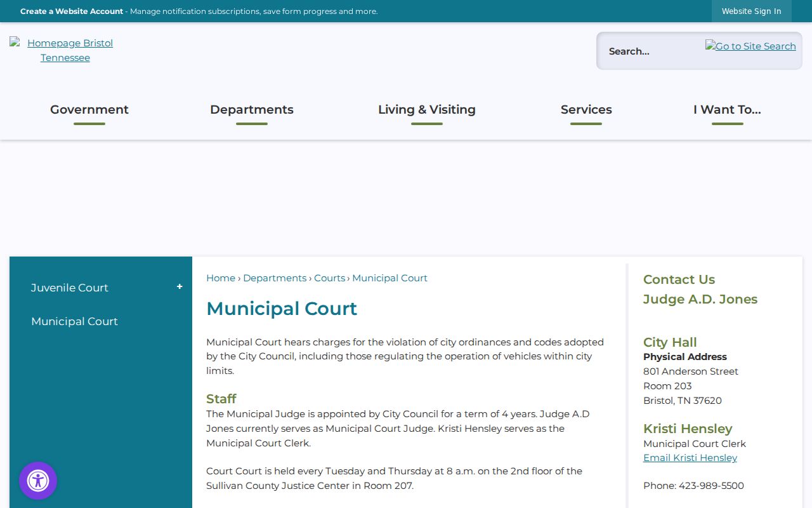
Task: Click Create a Website Account link
Action: 72,11
